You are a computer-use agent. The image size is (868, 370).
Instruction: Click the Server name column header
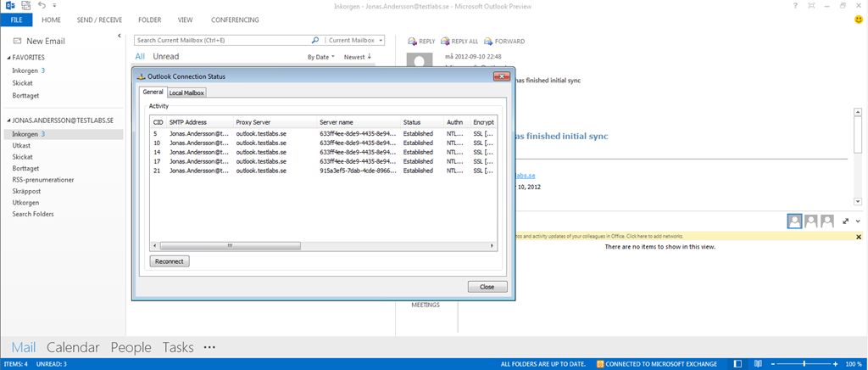(x=359, y=122)
